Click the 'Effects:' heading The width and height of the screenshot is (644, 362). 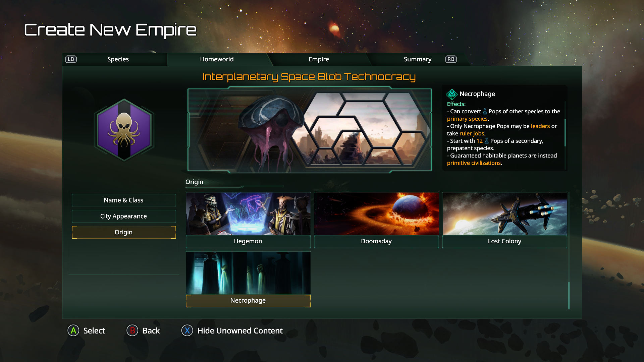click(456, 104)
